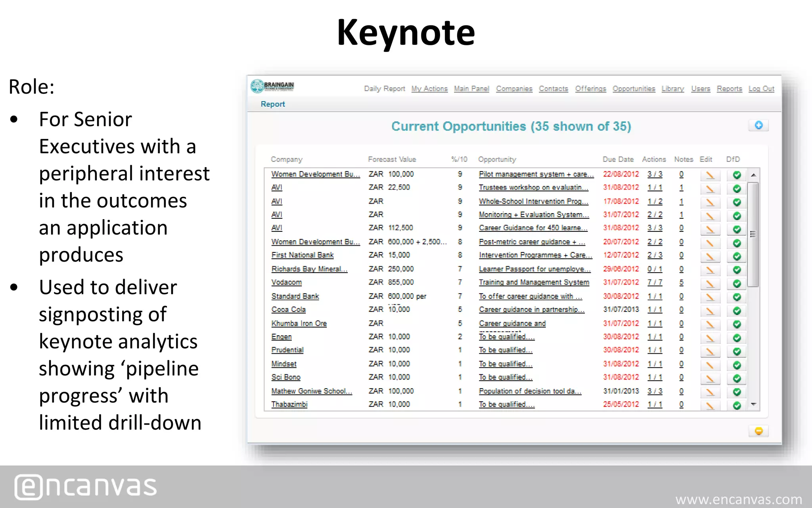Click the Log Out link
The image size is (812, 508).
click(761, 89)
